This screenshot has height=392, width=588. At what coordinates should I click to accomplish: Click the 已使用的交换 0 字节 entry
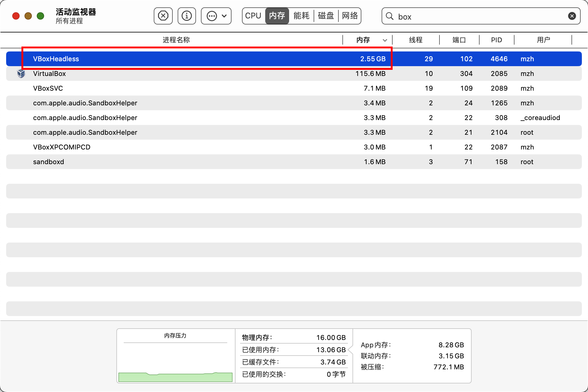click(x=294, y=374)
